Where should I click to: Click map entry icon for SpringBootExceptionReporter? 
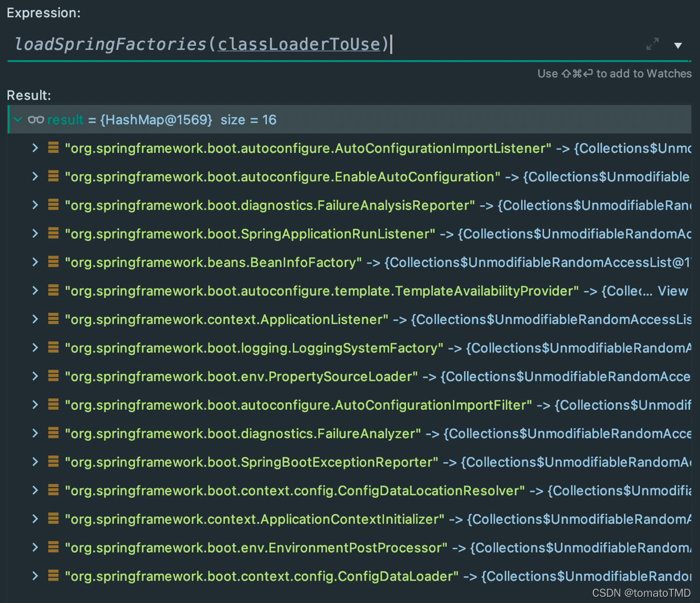[53, 462]
